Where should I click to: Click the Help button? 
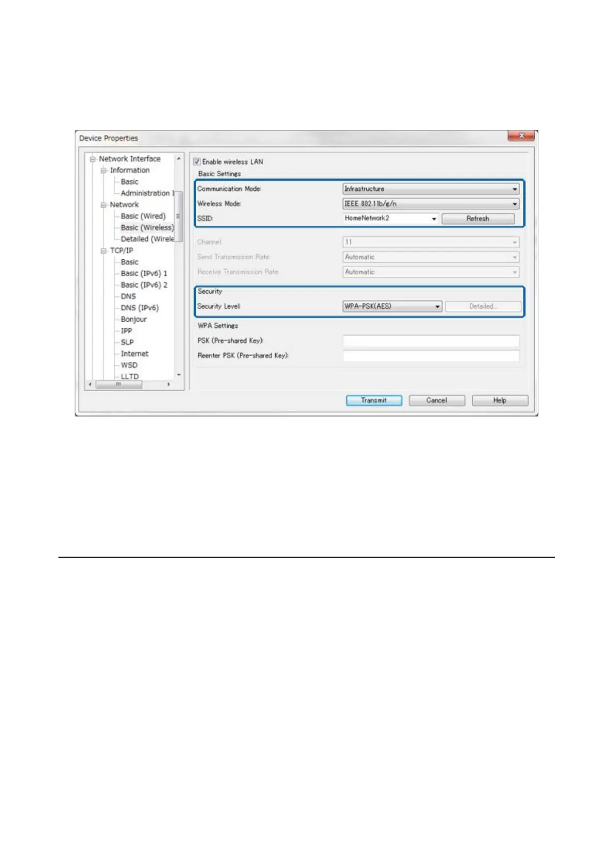500,400
